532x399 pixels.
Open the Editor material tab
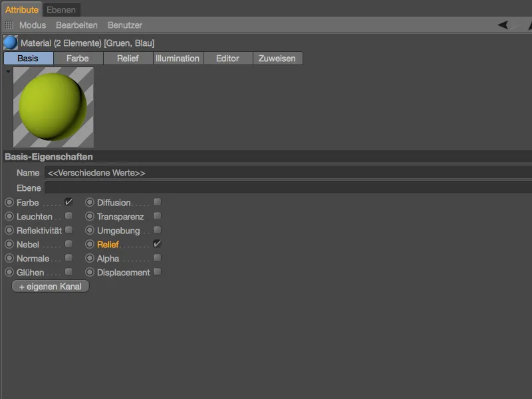coord(227,59)
